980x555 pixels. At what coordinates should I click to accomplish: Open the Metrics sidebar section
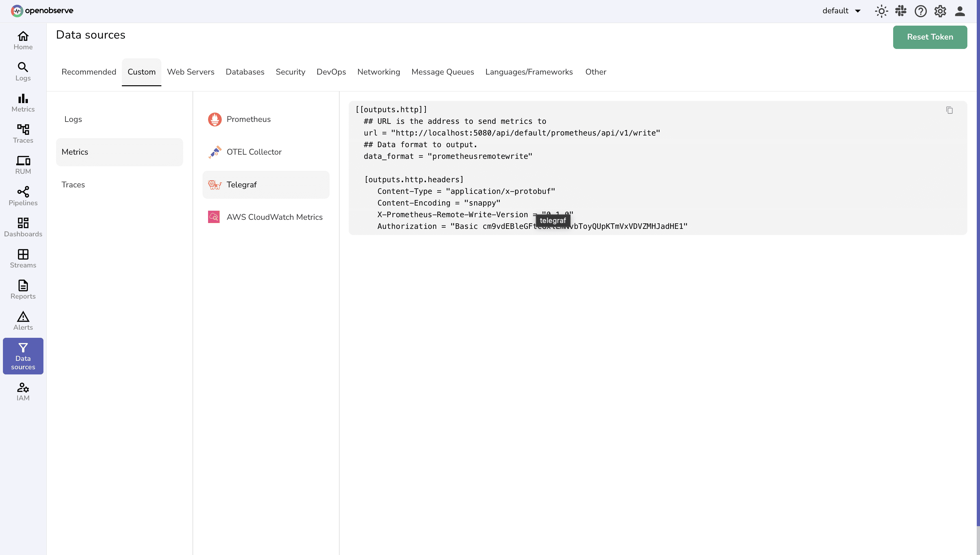(23, 102)
